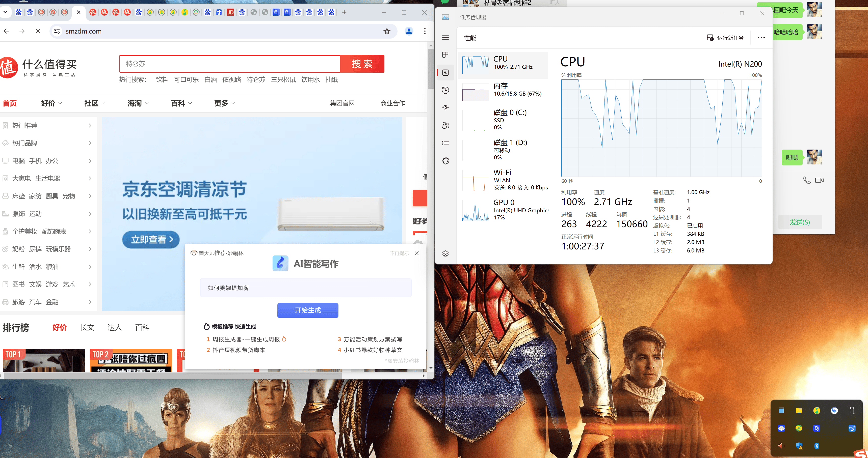Click Bluetooth tray icon
This screenshot has height=458, width=868.
[817, 446]
